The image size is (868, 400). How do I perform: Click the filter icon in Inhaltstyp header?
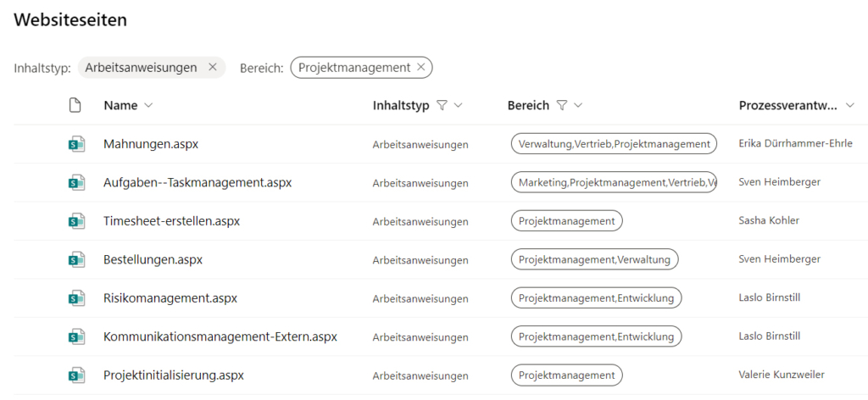click(x=442, y=105)
